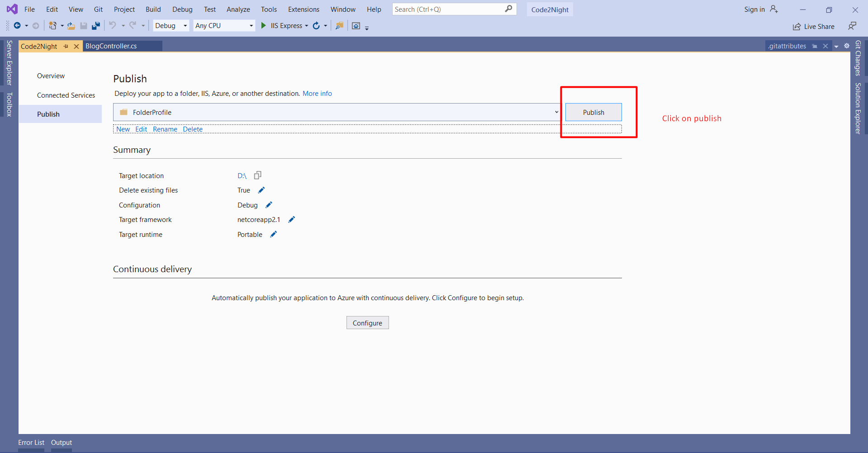The width and height of the screenshot is (868, 453).
Task: Open toolbar overflow options arrow
Action: 367,28
